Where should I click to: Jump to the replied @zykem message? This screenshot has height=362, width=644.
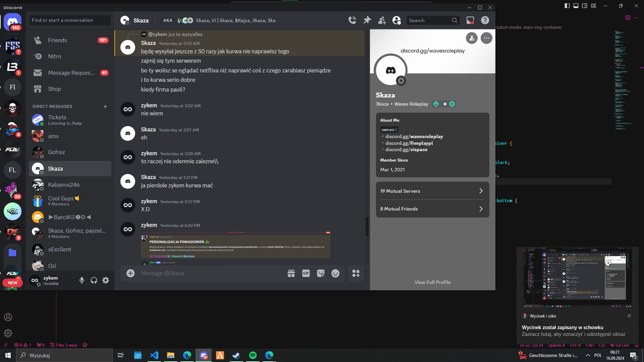[x=175, y=34]
